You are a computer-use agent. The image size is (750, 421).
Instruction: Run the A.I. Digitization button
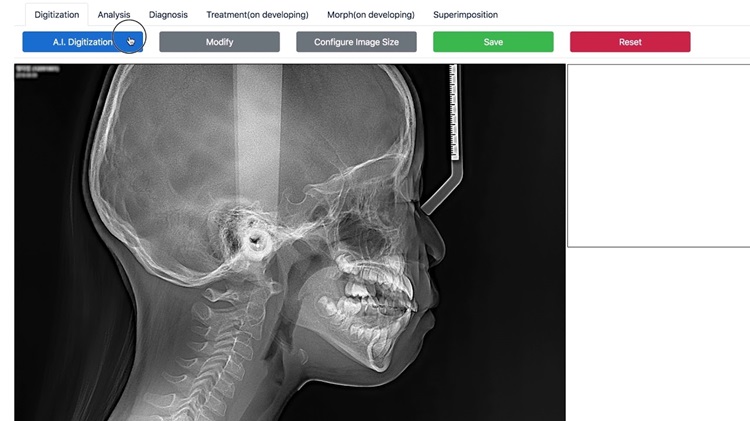click(82, 42)
